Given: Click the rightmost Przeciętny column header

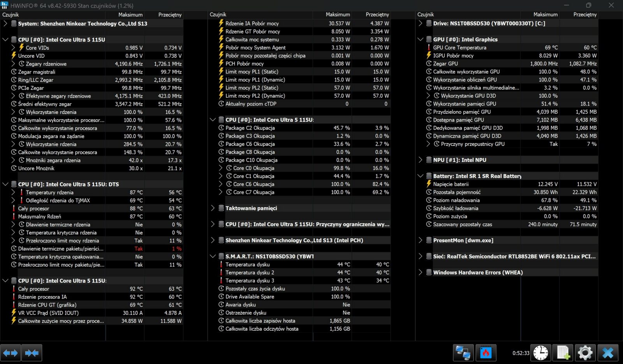Looking at the screenshot, I should pyautogui.click(x=585, y=14).
